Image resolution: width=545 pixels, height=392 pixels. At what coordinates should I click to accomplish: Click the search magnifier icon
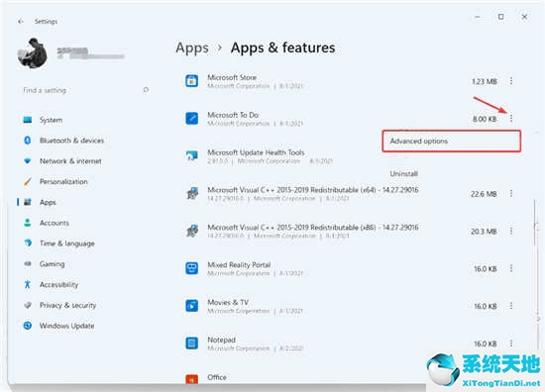[x=146, y=90]
